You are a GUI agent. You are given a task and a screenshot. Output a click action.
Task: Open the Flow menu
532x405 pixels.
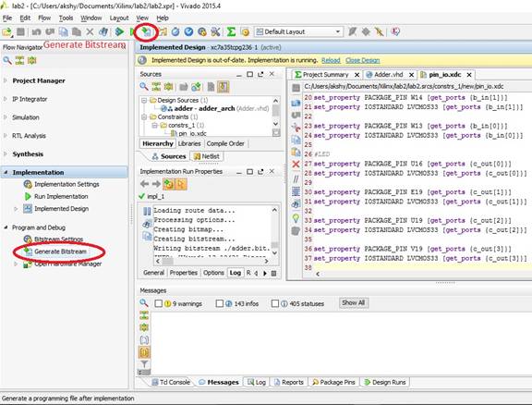[x=44, y=18]
